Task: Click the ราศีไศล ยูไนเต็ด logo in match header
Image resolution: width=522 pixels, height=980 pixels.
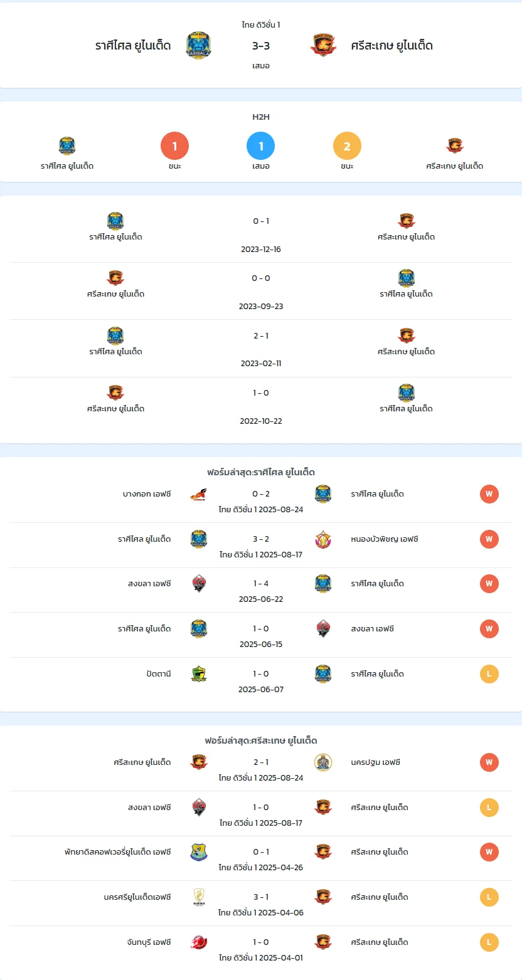Action: (x=198, y=46)
